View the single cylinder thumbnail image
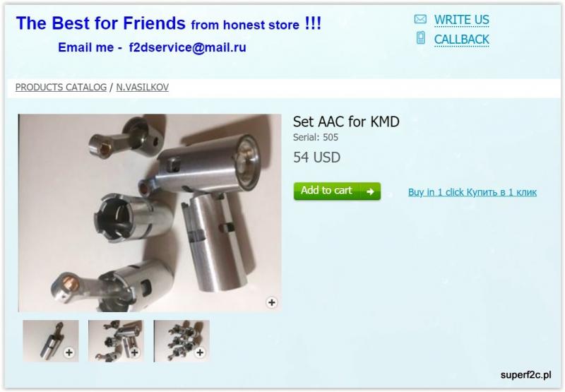Viewport: 565px width, 392px height. [x=51, y=341]
